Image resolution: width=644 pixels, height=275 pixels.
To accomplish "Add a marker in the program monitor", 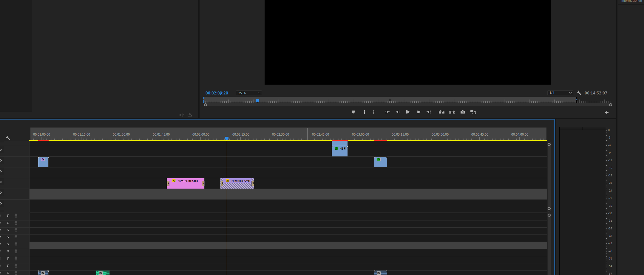I will click(353, 112).
